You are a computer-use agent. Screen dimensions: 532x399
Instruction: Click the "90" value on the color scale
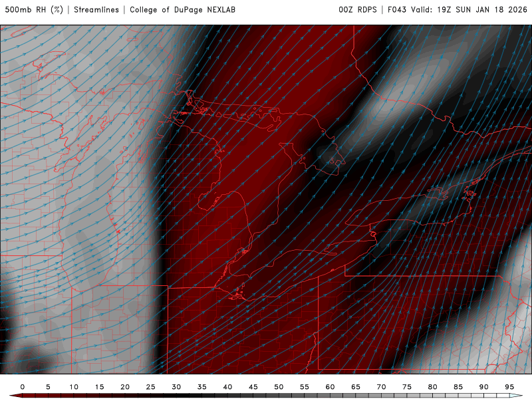(484, 387)
